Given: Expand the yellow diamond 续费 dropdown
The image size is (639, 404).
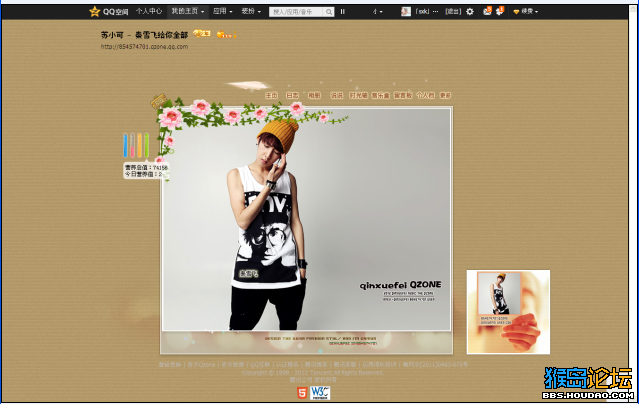Looking at the screenshot, I should [x=525, y=11].
